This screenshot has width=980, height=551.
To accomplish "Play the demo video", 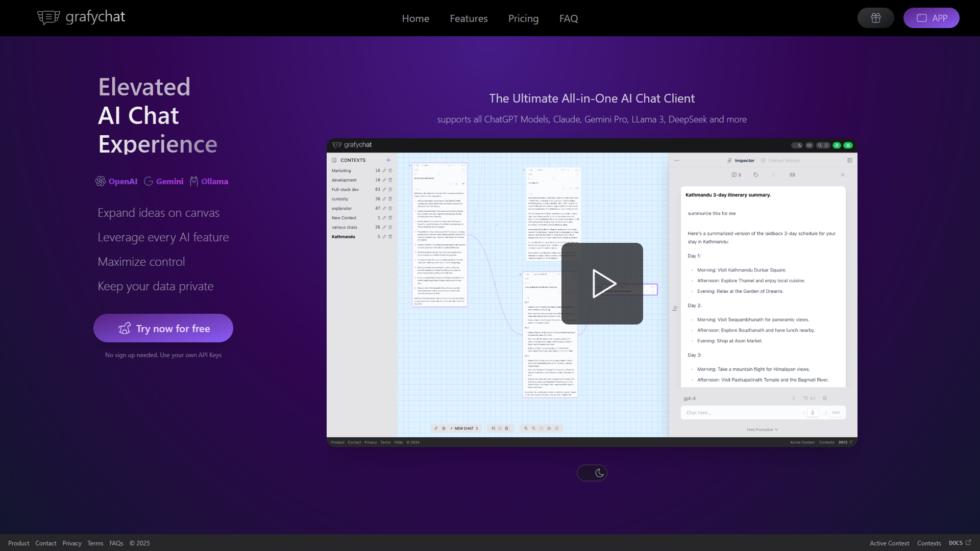I will click(602, 284).
